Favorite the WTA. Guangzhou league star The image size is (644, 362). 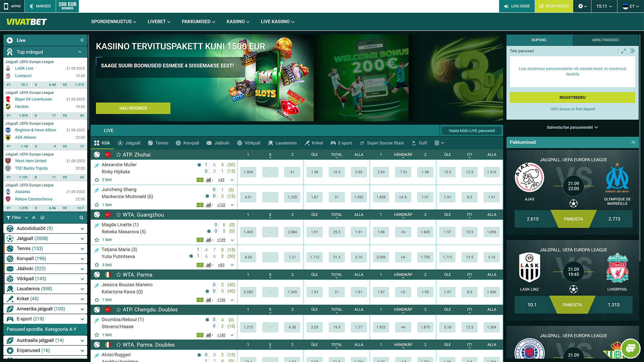click(118, 215)
